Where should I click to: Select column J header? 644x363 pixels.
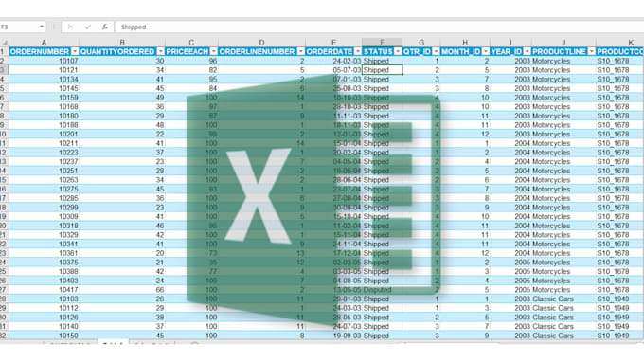pyautogui.click(x=563, y=43)
